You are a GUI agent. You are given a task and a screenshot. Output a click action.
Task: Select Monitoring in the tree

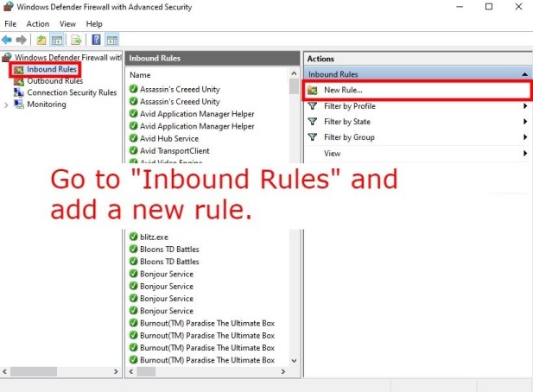point(47,104)
